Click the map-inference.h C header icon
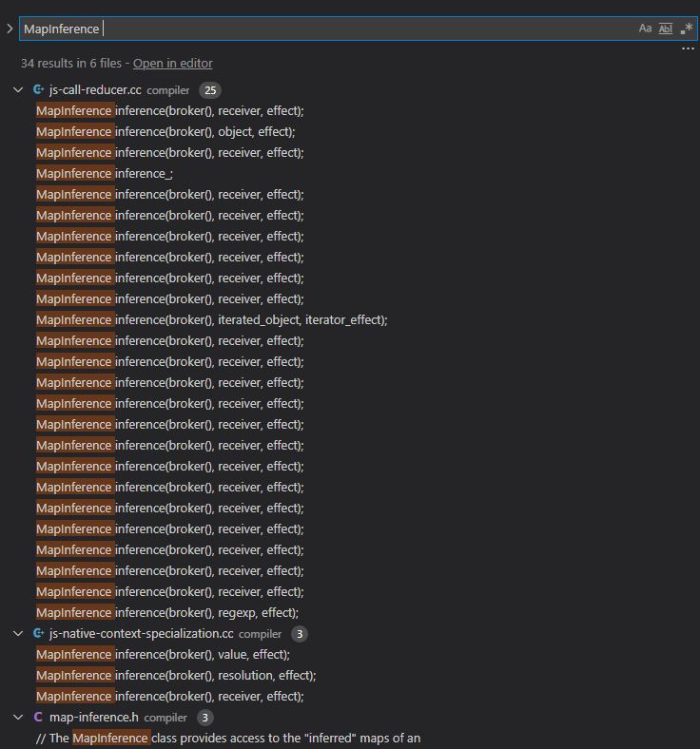 tap(38, 717)
